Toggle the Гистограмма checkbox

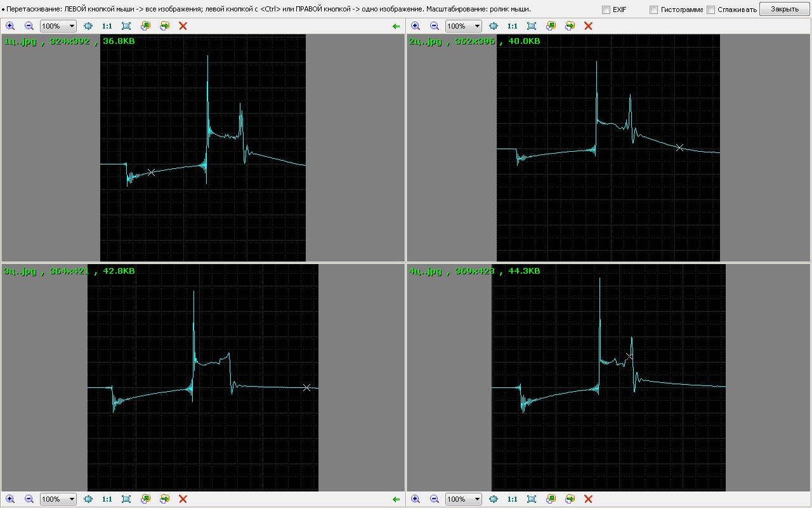pyautogui.click(x=653, y=10)
